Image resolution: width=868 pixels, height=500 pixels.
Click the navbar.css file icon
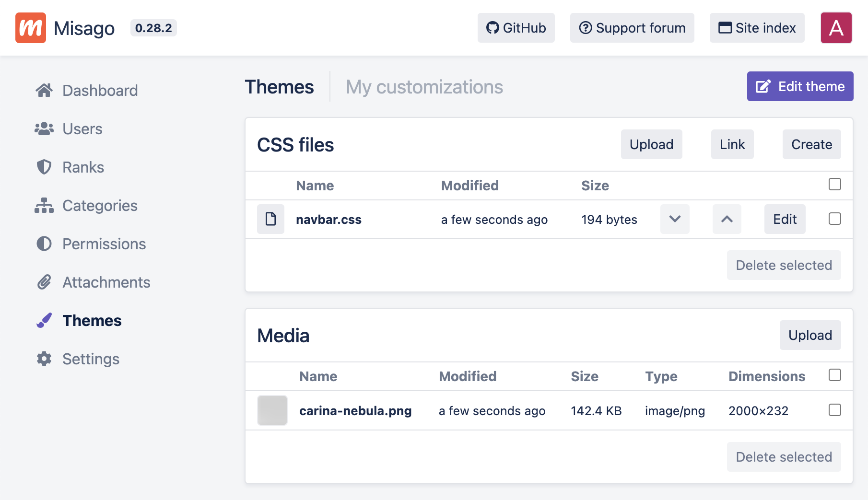coord(270,219)
